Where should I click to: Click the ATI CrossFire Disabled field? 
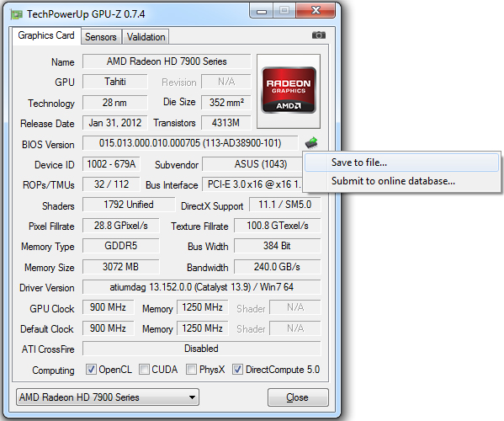202,349
